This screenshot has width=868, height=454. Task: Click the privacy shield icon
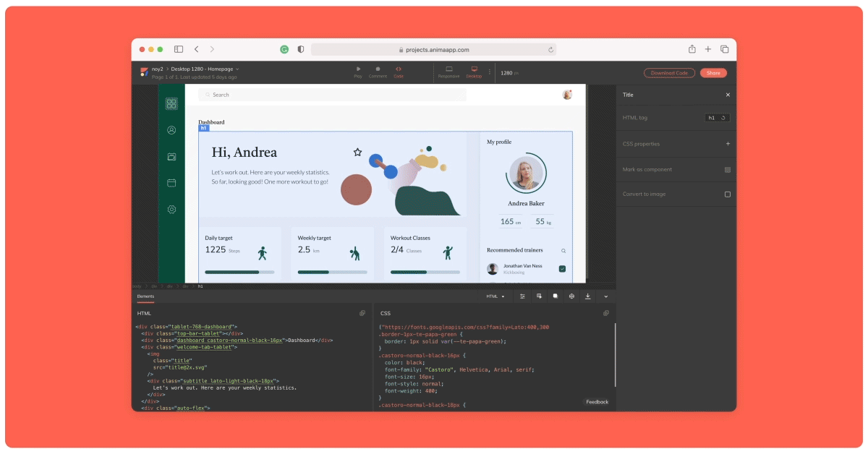(301, 49)
